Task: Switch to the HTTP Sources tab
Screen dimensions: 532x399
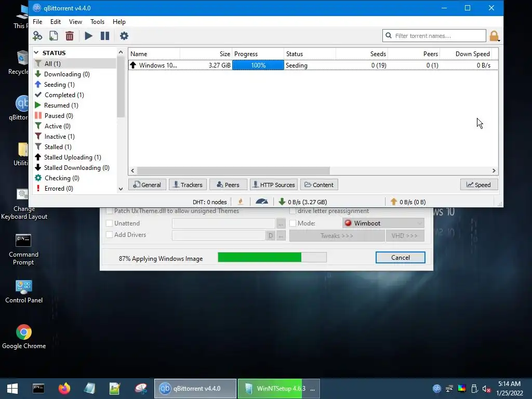Action: [274, 184]
